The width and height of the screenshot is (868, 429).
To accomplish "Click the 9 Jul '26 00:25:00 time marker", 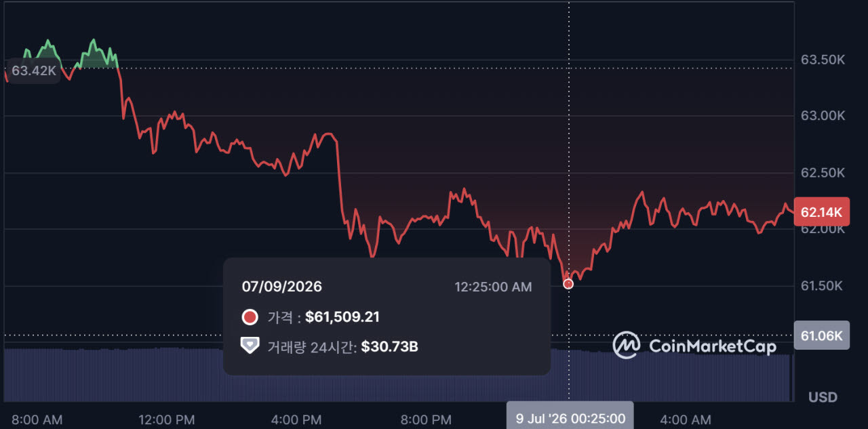I will (570, 417).
